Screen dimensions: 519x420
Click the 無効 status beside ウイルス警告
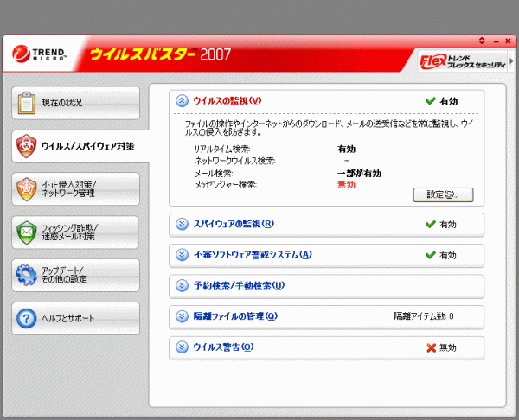(x=448, y=347)
